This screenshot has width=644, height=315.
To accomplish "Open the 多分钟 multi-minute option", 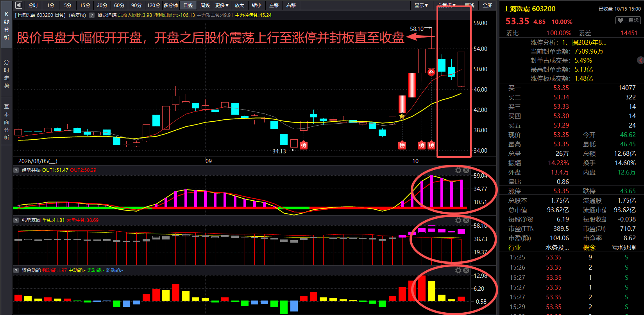I will click(171, 5).
